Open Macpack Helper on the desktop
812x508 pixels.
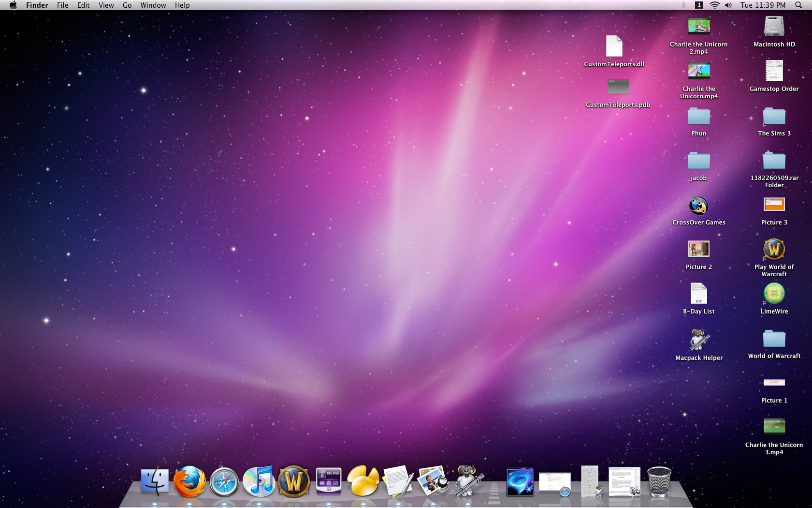click(698, 339)
